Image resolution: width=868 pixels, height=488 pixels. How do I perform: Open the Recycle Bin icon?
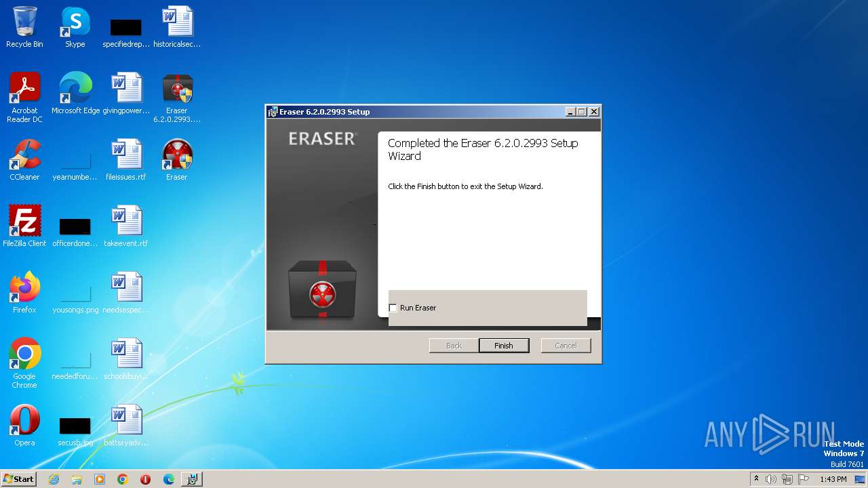point(24,27)
